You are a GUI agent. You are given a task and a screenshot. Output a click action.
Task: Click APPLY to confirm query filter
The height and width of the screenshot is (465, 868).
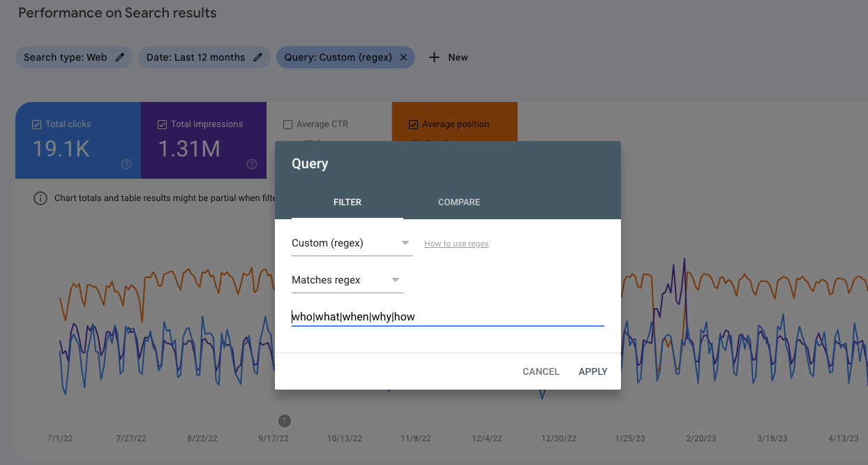pos(593,371)
